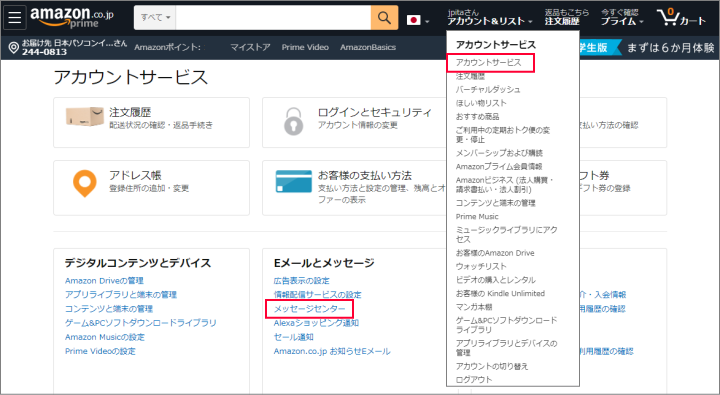The width and height of the screenshot is (720, 395).
Task: Select ゲーム&PCソフトダウンロードライブラリ in dropdown menu
Action: point(506,325)
